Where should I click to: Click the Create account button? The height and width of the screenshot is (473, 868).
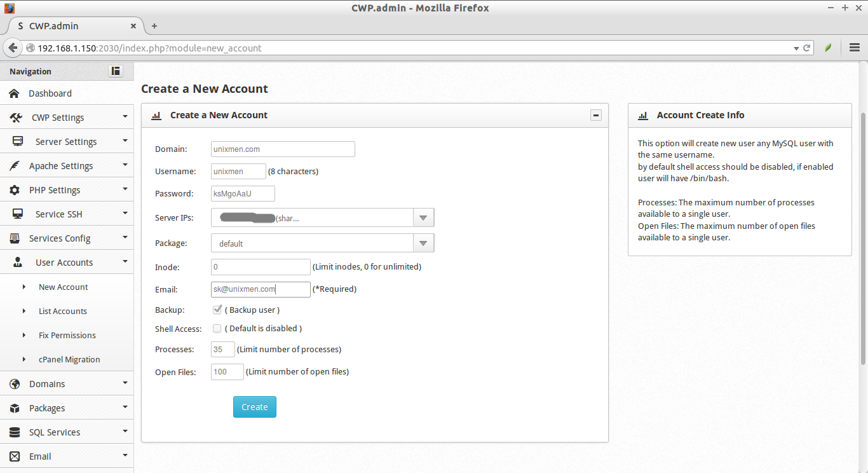254,406
